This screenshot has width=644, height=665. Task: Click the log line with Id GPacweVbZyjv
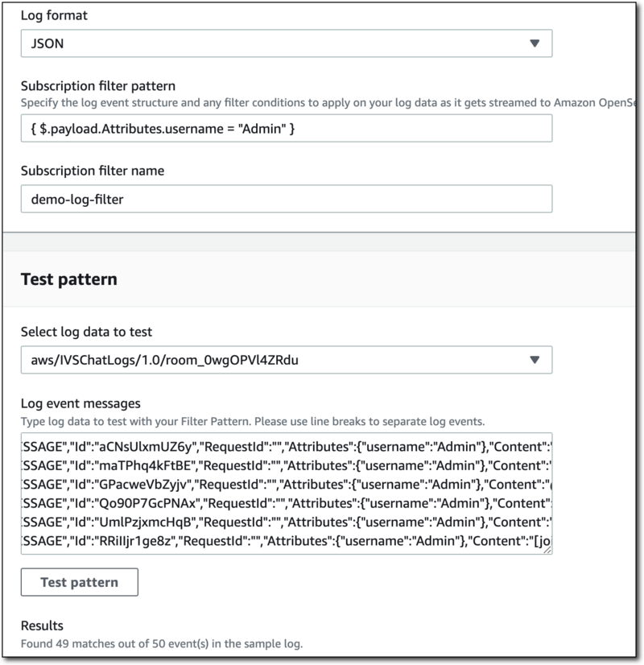(x=286, y=481)
